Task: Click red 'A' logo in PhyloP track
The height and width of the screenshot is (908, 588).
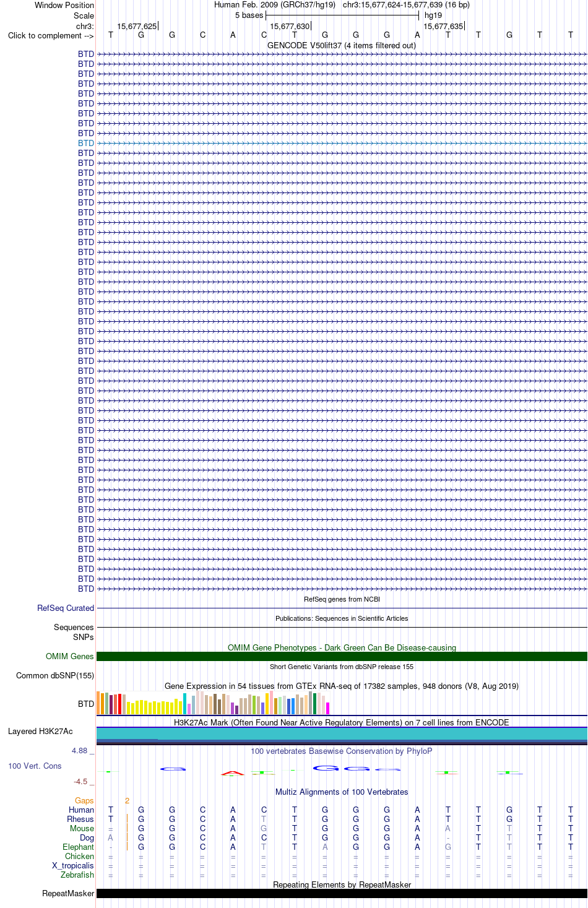Action: (x=233, y=773)
